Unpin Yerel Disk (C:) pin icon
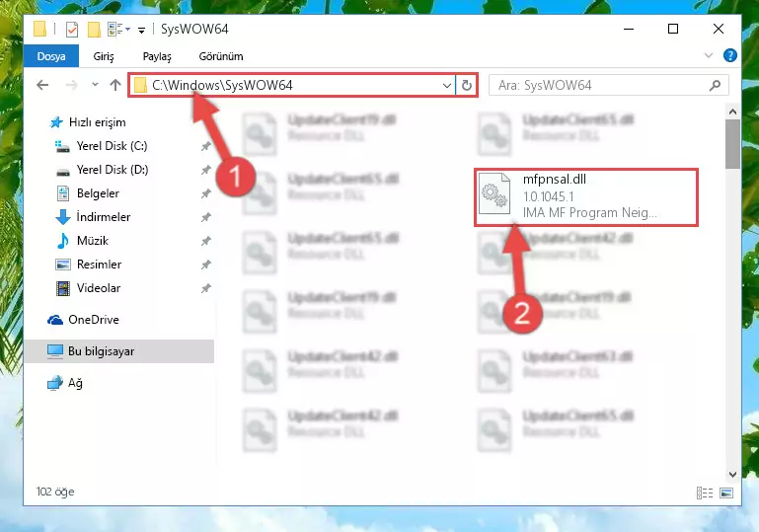The width and height of the screenshot is (759, 532). [205, 146]
